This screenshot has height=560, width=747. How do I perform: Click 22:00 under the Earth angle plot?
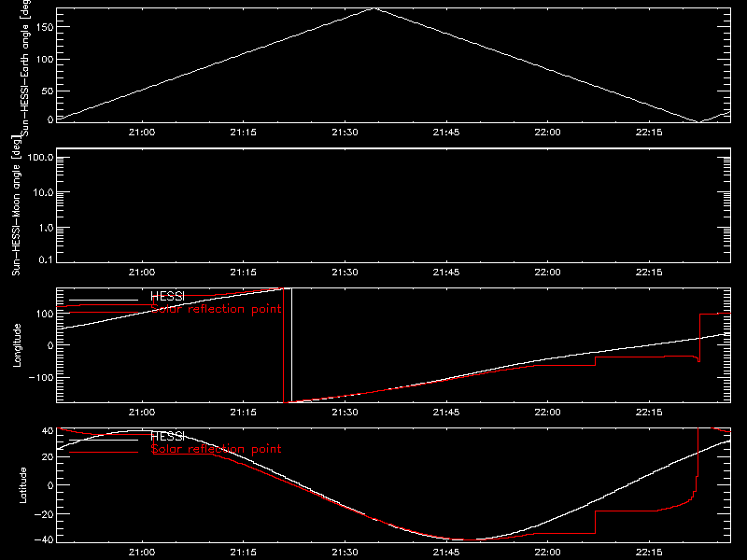point(548,133)
